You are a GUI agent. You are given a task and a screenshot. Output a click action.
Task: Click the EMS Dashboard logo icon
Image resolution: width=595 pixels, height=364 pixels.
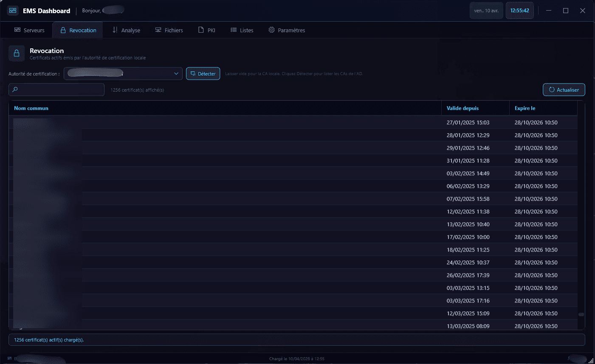(13, 11)
